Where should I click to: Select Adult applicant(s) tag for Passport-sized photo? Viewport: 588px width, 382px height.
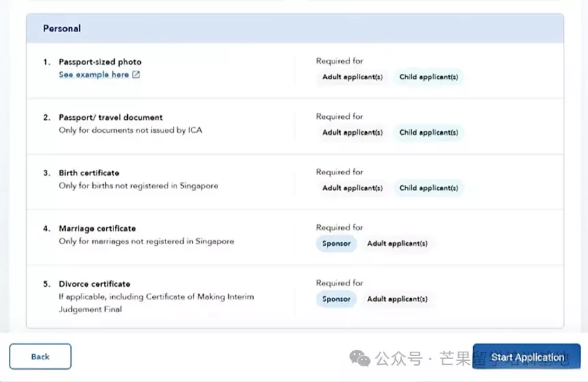coord(353,77)
